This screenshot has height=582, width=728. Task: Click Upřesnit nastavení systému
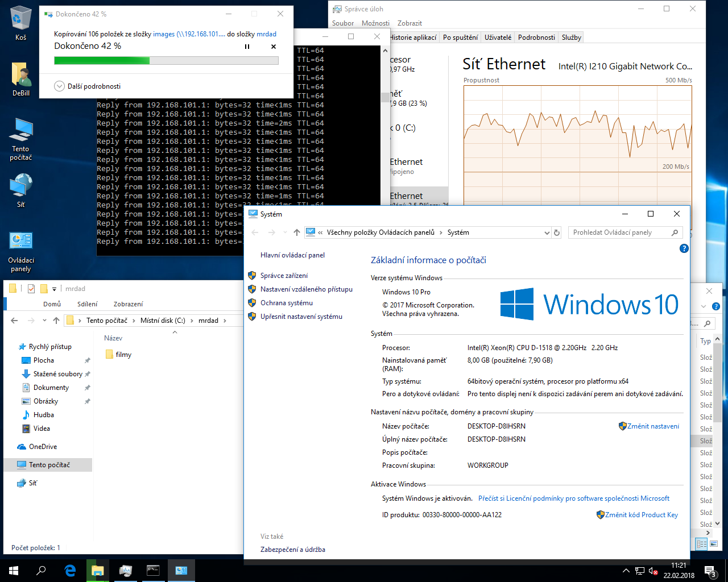click(301, 317)
